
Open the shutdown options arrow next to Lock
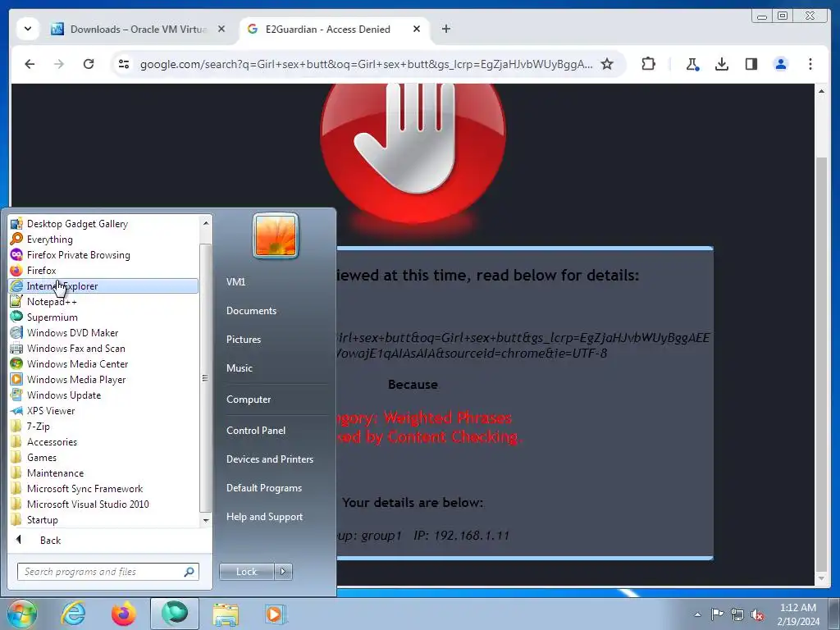[283, 572]
